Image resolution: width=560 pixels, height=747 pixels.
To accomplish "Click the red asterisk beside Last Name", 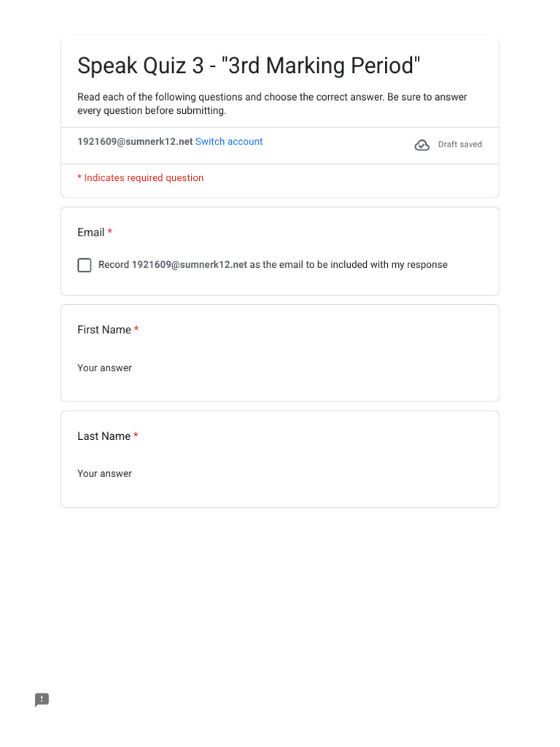I will [x=136, y=436].
